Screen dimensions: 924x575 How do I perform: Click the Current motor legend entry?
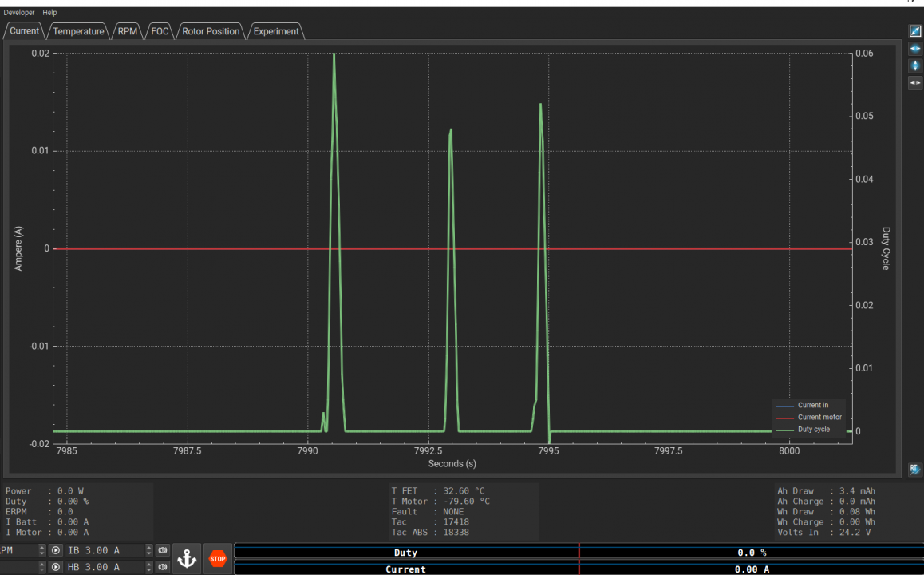[x=808, y=417]
